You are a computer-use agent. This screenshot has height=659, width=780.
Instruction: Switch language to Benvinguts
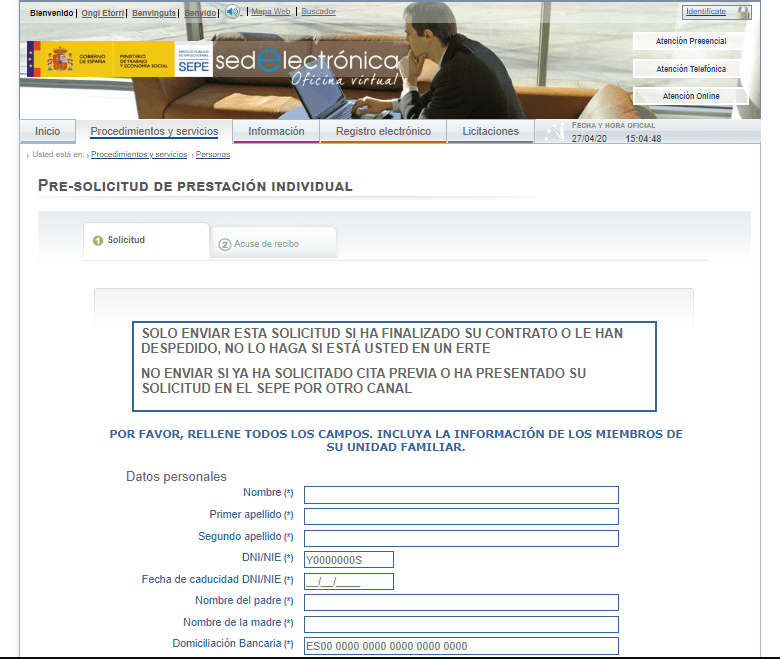pyautogui.click(x=155, y=12)
